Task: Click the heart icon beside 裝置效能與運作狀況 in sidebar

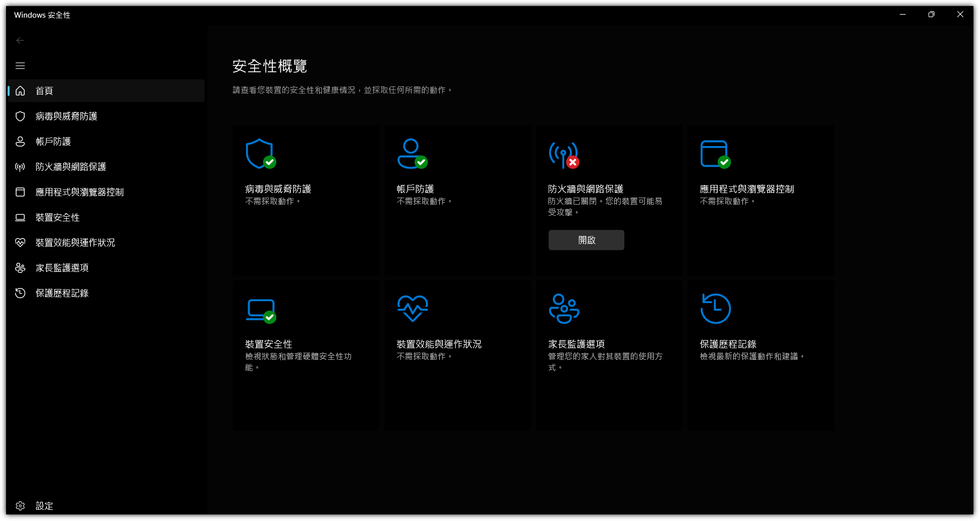Action: [x=20, y=243]
